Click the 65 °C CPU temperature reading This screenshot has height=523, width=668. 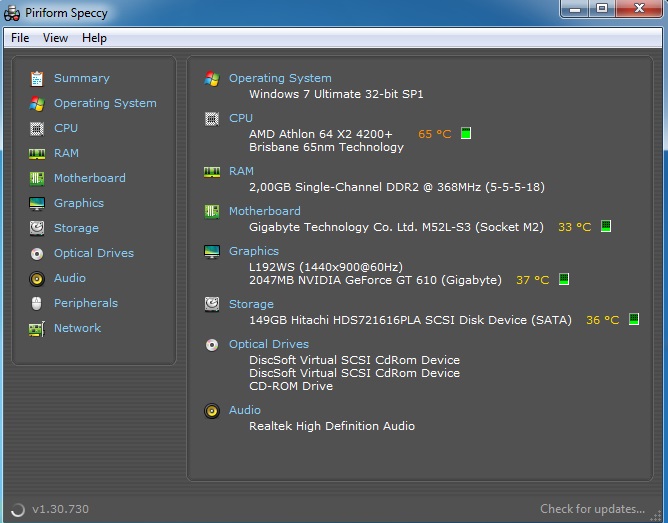(434, 134)
